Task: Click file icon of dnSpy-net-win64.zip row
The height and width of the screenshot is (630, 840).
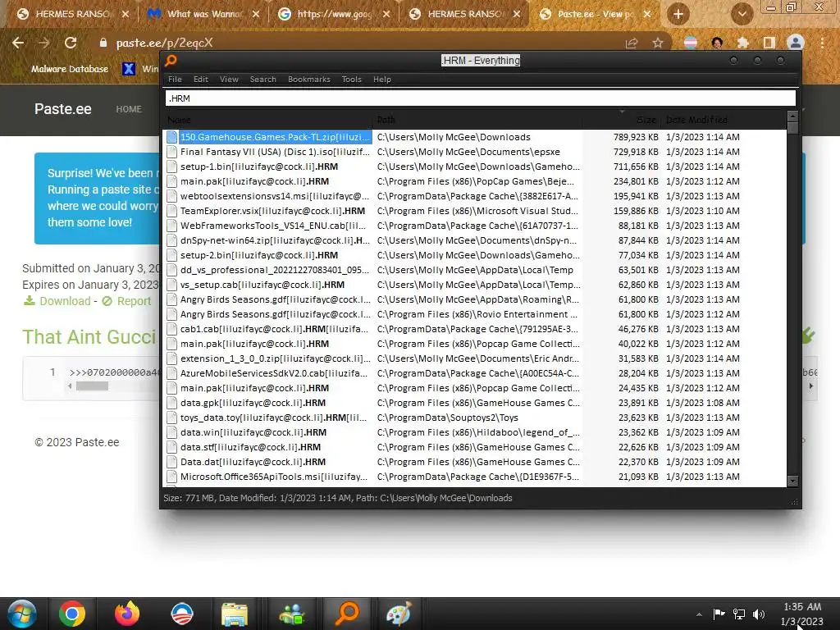Action: [x=171, y=240]
